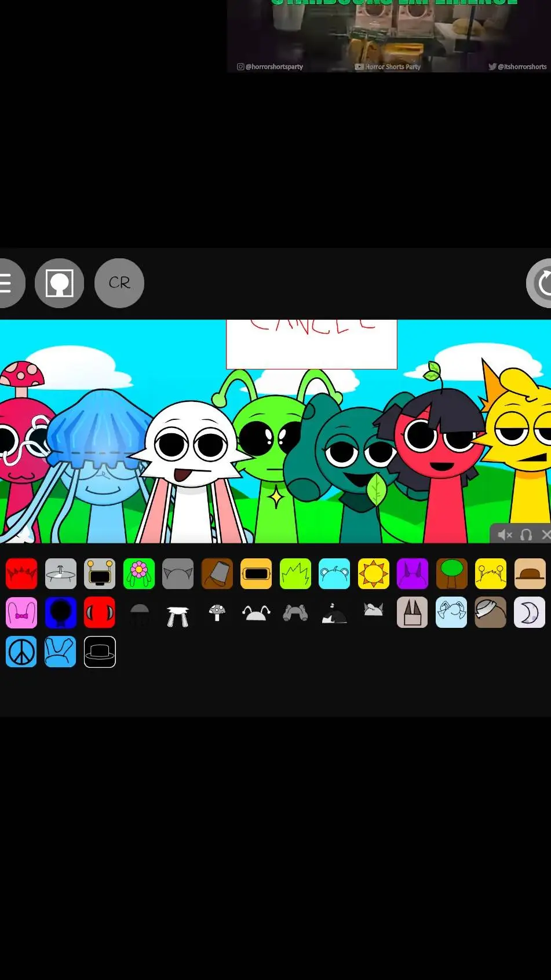This screenshot has height=980, width=551.
Task: Click the CANCEL sign above characters
Action: tap(312, 343)
